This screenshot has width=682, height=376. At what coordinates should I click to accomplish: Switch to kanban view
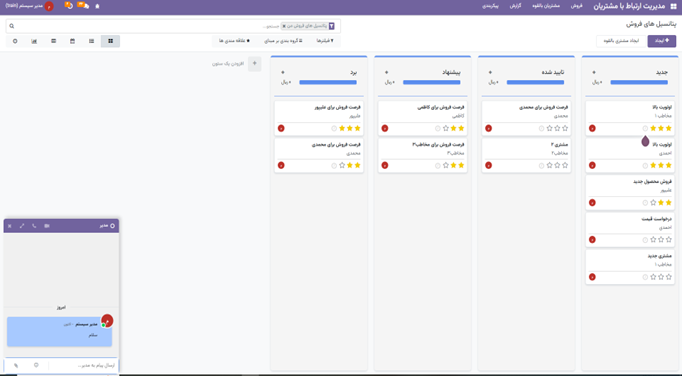click(110, 41)
